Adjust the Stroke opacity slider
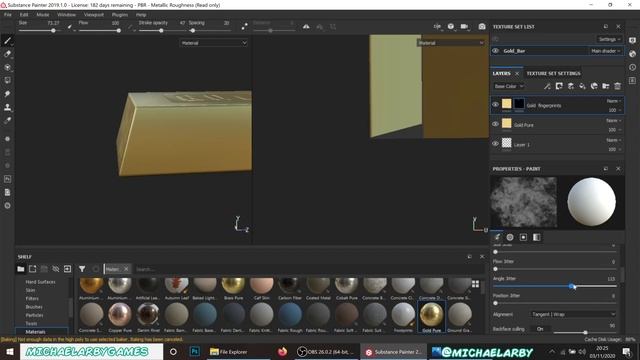The height and width of the screenshot is (360, 640). (x=162, y=31)
